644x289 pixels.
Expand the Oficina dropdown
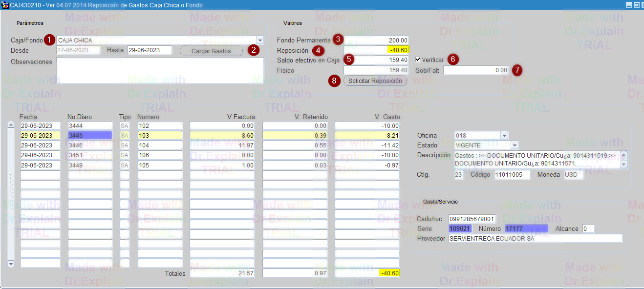click(x=504, y=135)
